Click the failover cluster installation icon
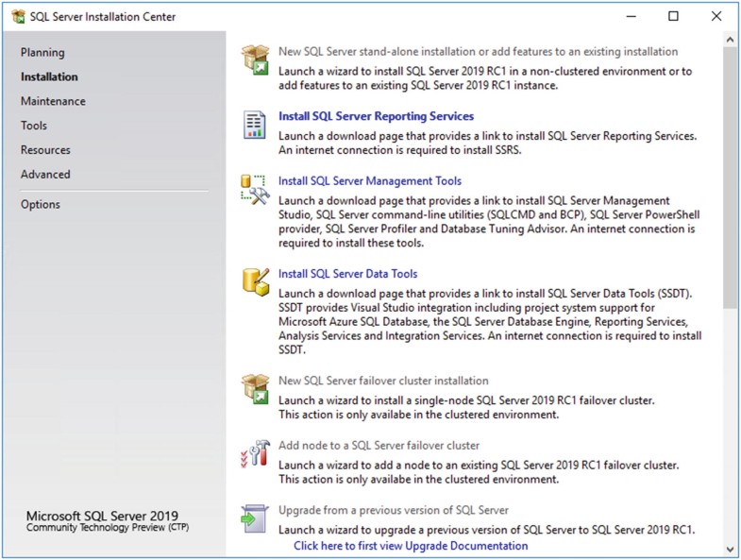 click(255, 388)
